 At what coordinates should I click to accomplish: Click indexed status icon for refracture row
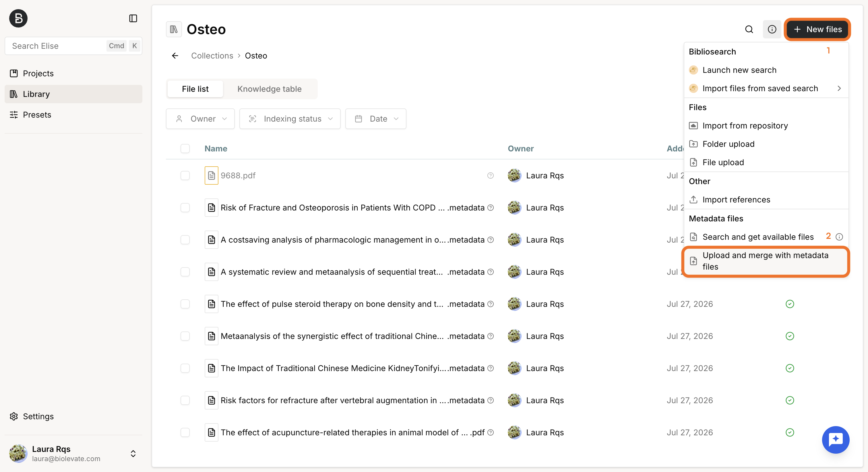coord(790,400)
